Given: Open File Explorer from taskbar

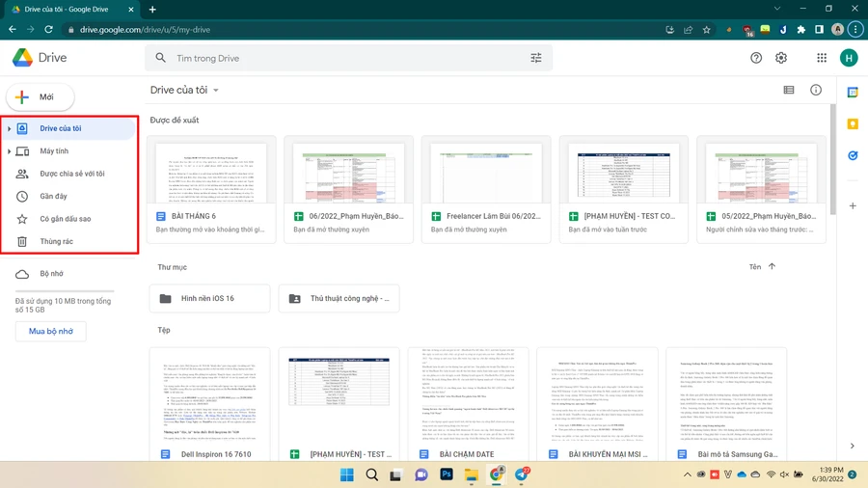Looking at the screenshot, I should pyautogui.click(x=471, y=474).
